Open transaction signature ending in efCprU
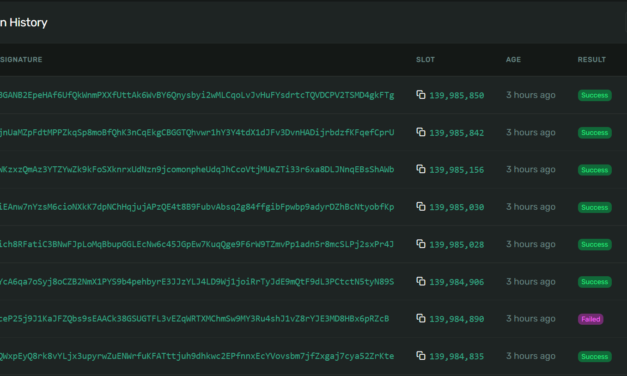Viewport: 627px width, 376px height. click(197, 132)
